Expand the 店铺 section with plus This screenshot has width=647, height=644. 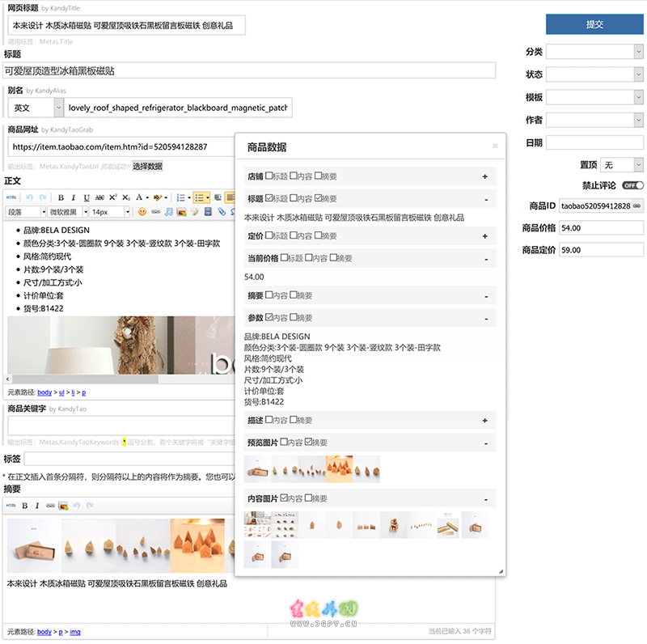[x=484, y=176]
